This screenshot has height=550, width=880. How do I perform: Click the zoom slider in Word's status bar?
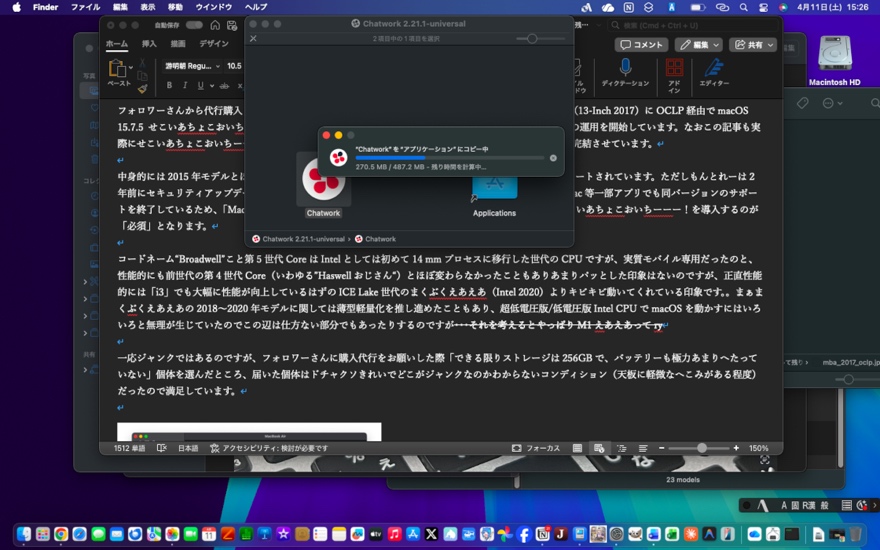[x=701, y=448]
